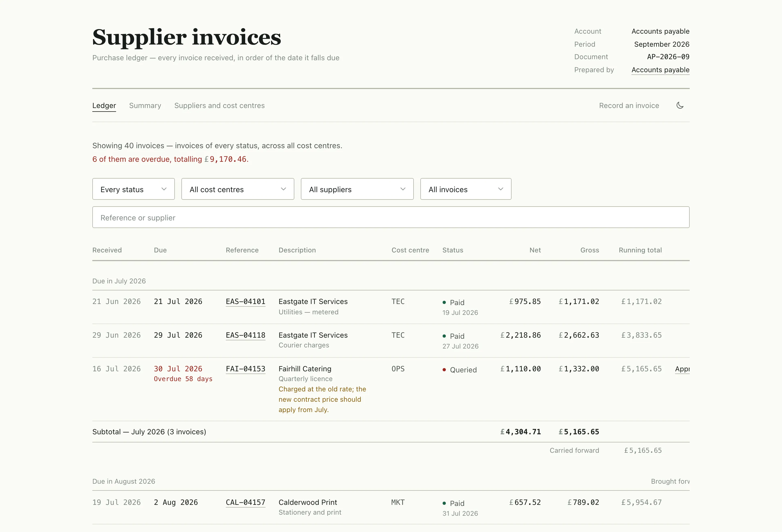Click the Overdue 58 days label
Viewport: 782px width, 532px height.
pos(183,379)
